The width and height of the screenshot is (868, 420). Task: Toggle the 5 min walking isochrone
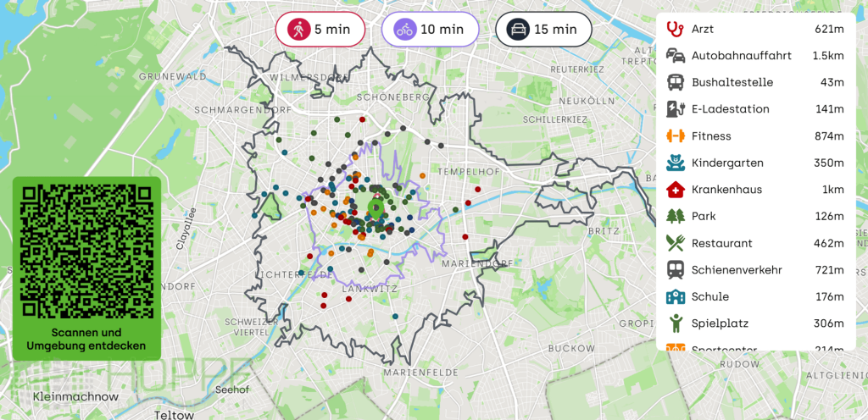tap(320, 30)
